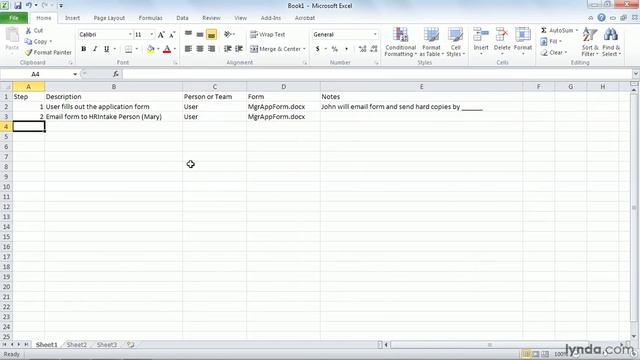
Task: Open Fill Color dropdown arrow
Action: tap(158, 49)
